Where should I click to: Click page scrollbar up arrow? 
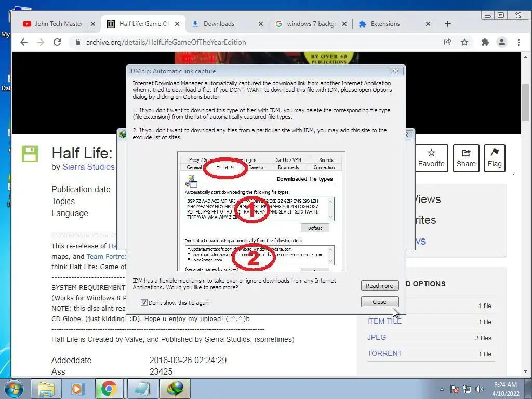click(525, 56)
